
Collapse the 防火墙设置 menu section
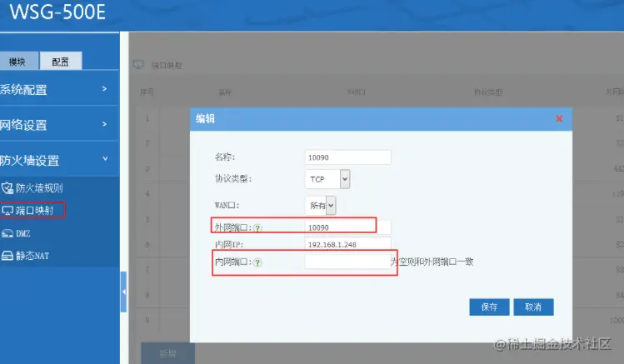pos(60,160)
